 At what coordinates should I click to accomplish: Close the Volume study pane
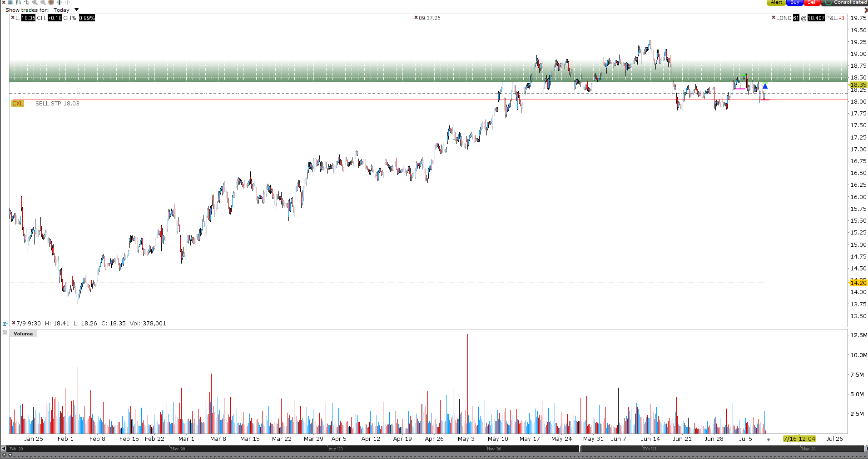click(x=5, y=333)
